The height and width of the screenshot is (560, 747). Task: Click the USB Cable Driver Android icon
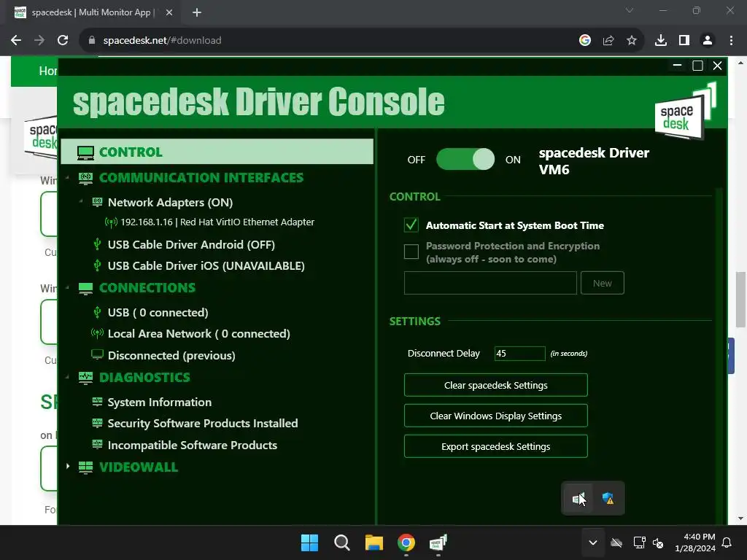click(97, 245)
